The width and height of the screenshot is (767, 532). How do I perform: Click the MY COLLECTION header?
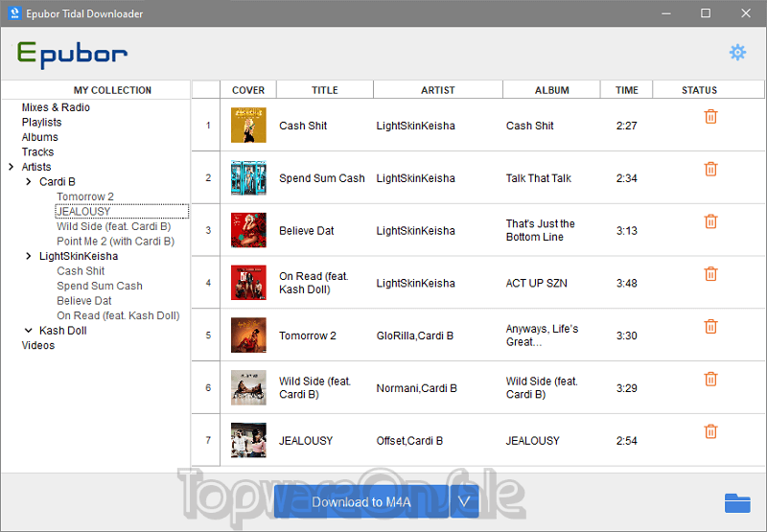click(x=112, y=90)
